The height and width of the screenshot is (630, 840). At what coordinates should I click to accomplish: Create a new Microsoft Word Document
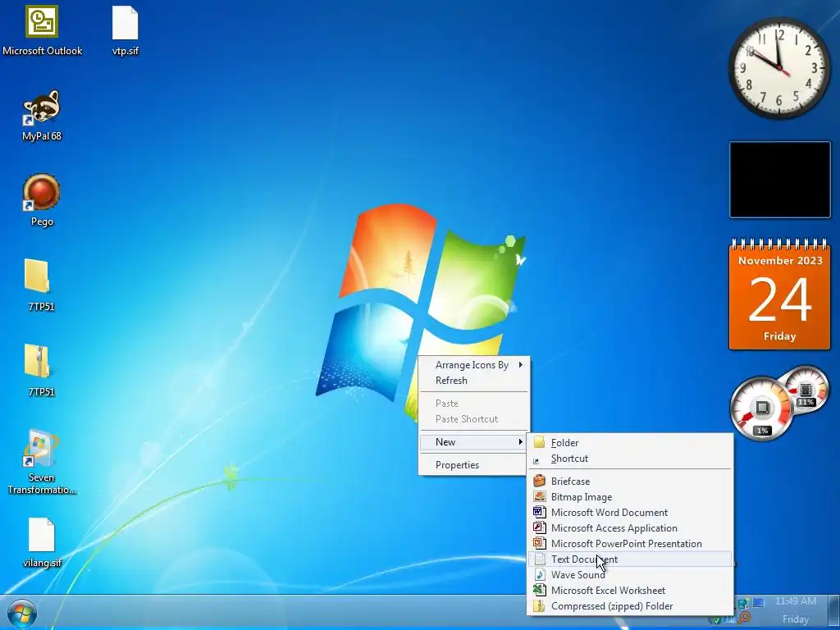coord(630,513)
